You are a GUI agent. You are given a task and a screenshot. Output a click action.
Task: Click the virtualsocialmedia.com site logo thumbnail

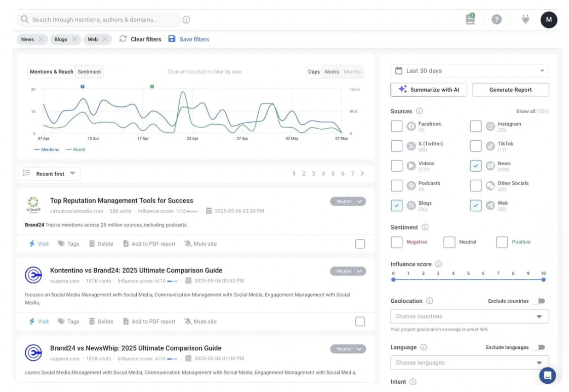pyautogui.click(x=33, y=205)
